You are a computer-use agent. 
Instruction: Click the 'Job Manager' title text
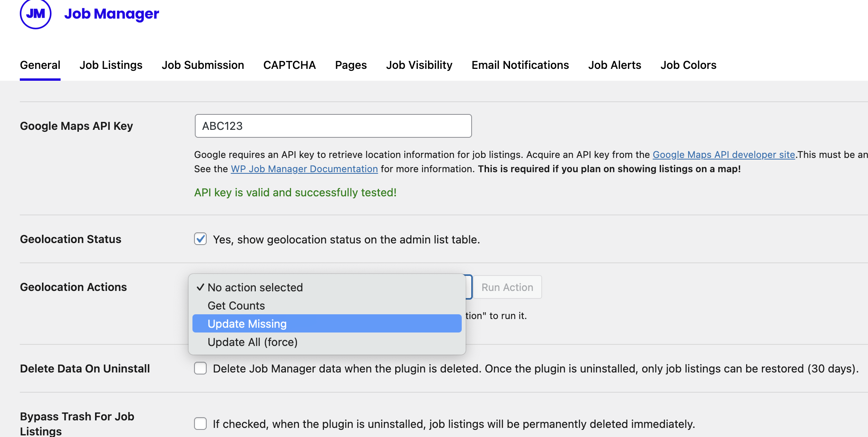tap(112, 14)
